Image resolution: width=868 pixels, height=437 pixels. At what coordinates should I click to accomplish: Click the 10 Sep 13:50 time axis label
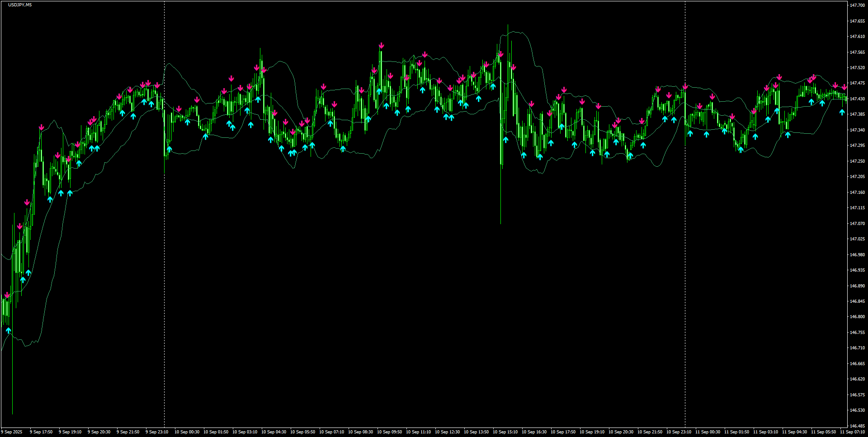click(476, 432)
